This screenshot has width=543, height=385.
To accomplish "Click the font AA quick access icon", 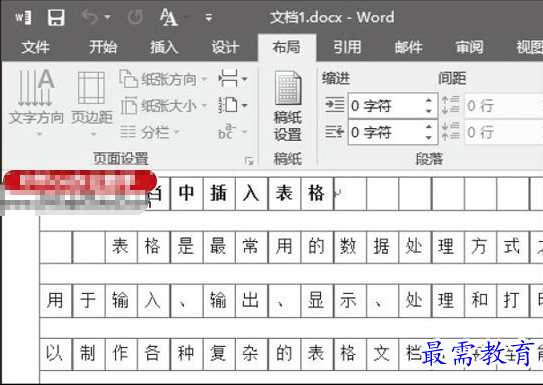I will (168, 17).
